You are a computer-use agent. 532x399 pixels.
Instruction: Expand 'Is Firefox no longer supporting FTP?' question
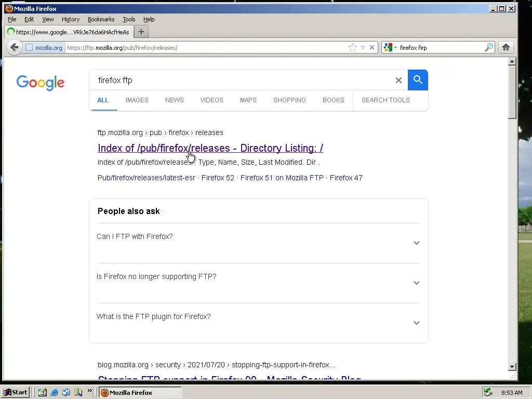point(259,283)
